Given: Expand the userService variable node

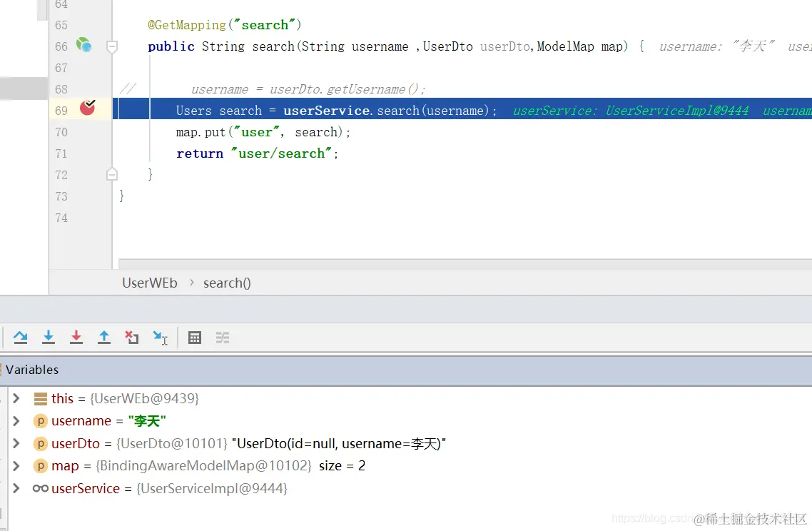Looking at the screenshot, I should 16,488.
